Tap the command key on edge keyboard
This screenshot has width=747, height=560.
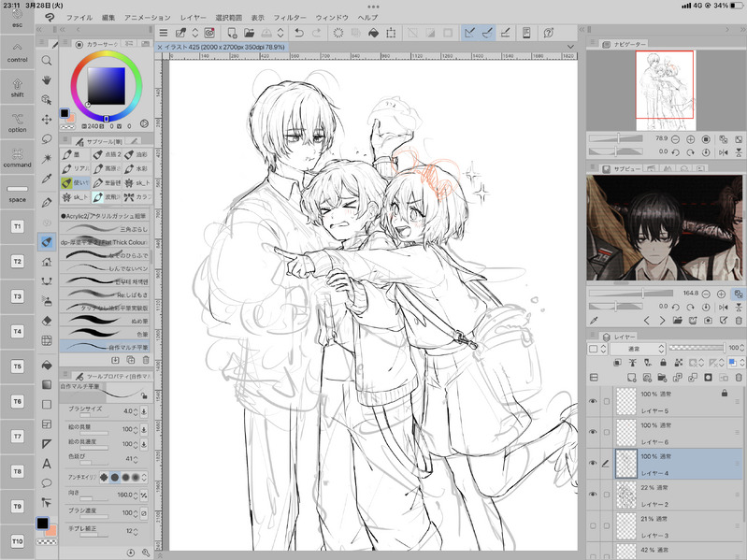tap(17, 158)
